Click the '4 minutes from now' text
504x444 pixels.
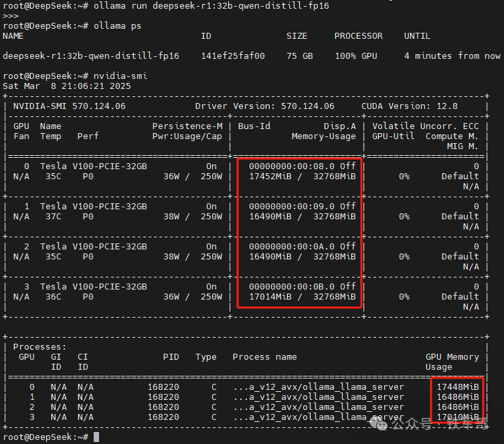[452, 56]
